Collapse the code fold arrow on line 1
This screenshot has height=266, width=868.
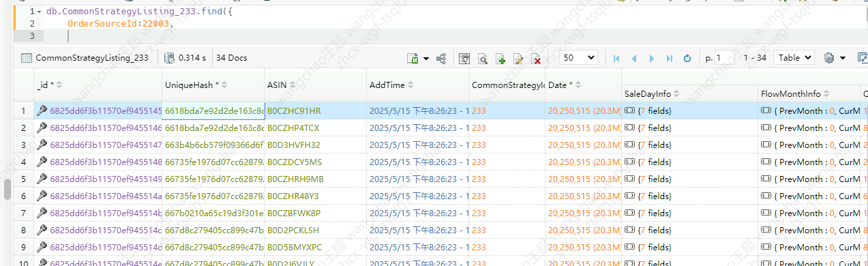point(39,12)
